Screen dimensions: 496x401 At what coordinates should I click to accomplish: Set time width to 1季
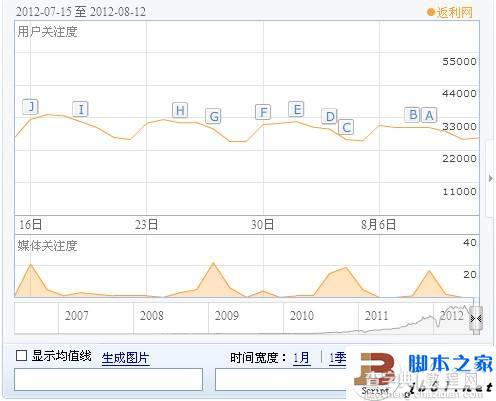pyautogui.click(x=337, y=358)
